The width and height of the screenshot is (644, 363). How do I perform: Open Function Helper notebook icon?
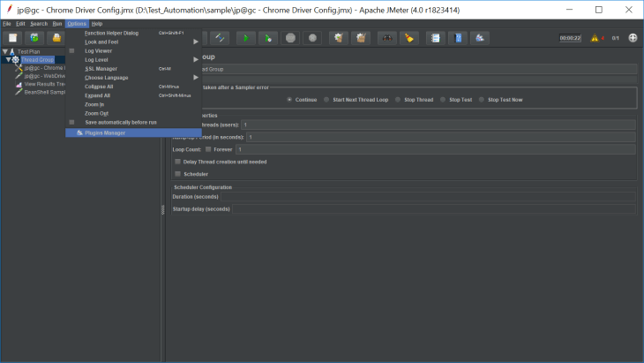coord(436,38)
